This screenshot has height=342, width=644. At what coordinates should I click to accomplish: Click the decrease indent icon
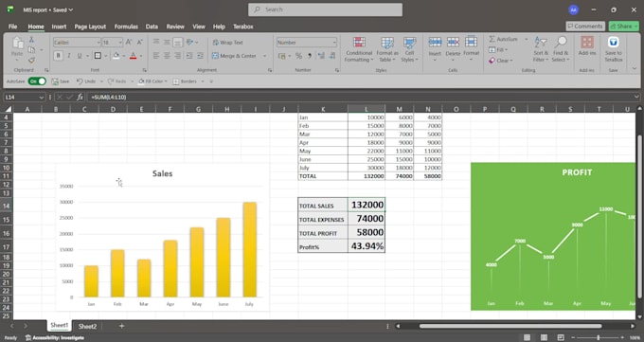[x=189, y=56]
